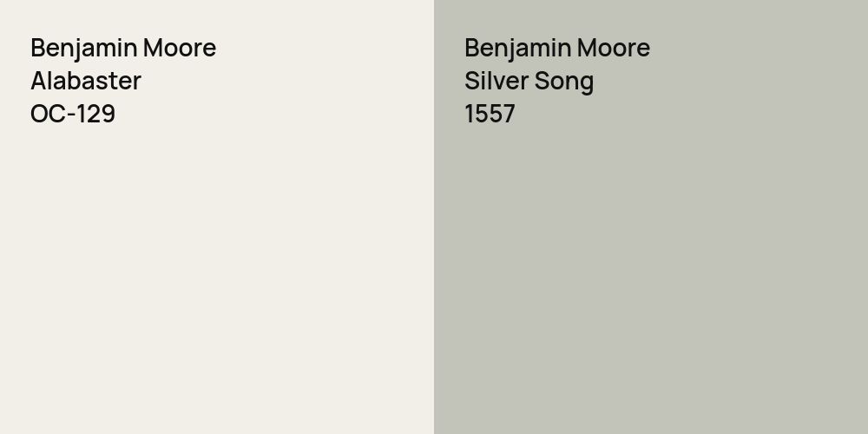
Task: Click the Silver Song color swatch
Action: coord(651,260)
